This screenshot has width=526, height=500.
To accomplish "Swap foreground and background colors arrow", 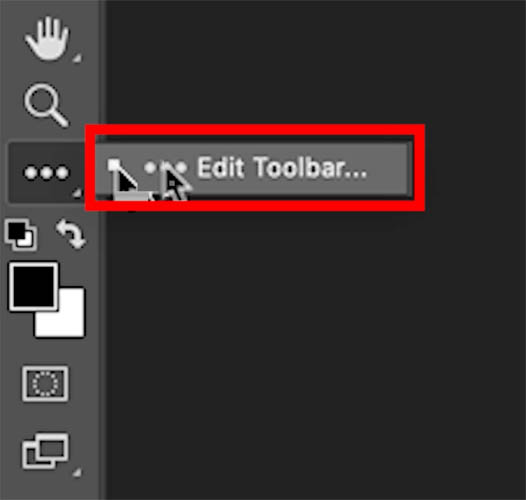I will tap(71, 234).
